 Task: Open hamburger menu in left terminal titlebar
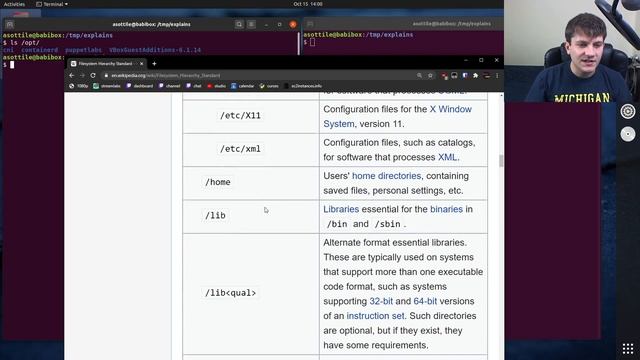coord(251,24)
